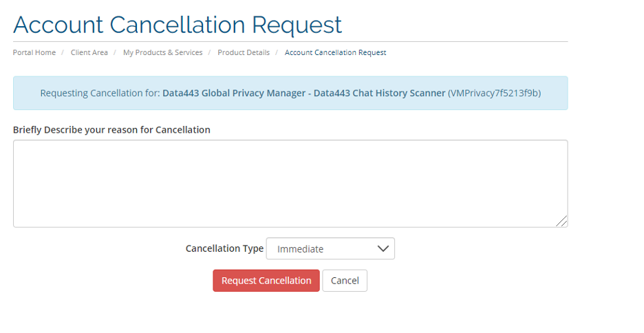Click the Account Cancellation Request page heading
Viewport: 644px width, 333px height.
pyautogui.click(x=177, y=25)
